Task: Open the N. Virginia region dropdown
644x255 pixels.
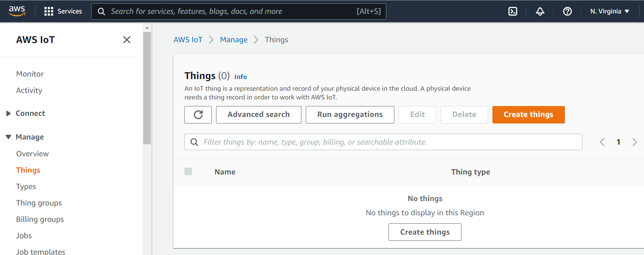Action: (x=610, y=11)
